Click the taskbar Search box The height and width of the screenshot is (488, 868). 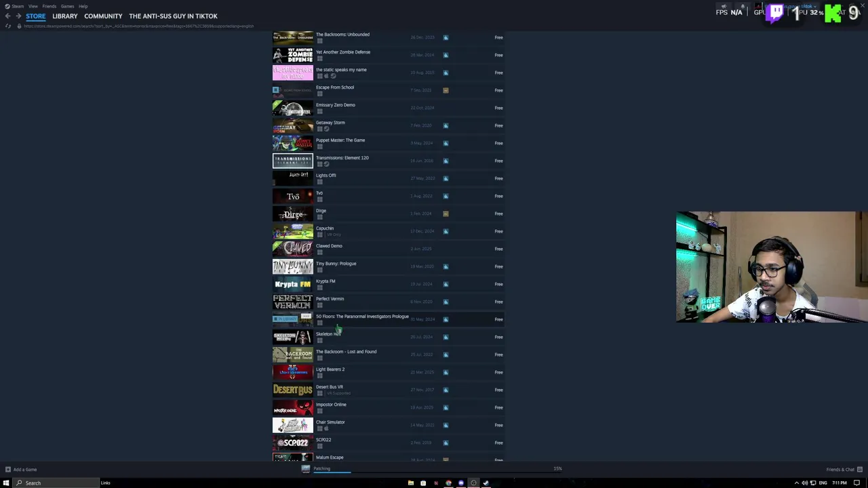click(57, 483)
